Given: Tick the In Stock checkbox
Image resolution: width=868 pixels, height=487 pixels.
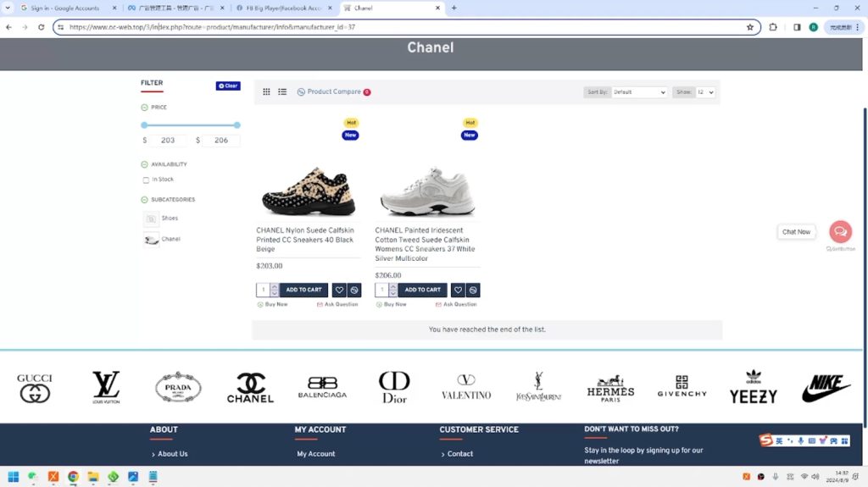Looking at the screenshot, I should 146,180.
